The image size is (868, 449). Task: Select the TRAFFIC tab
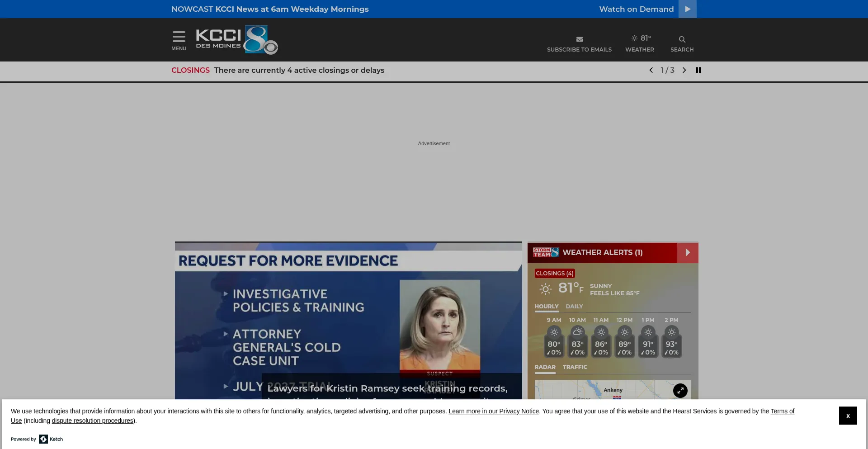click(x=575, y=367)
